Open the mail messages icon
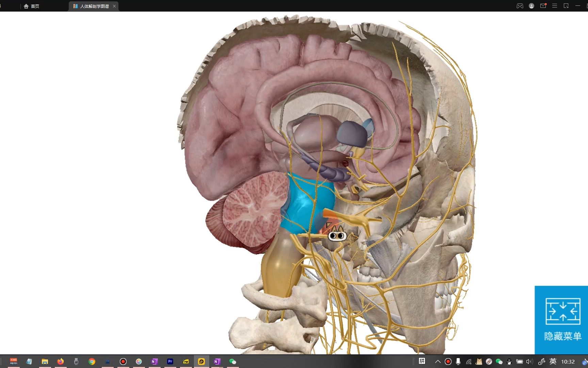The height and width of the screenshot is (368, 588). (x=543, y=6)
